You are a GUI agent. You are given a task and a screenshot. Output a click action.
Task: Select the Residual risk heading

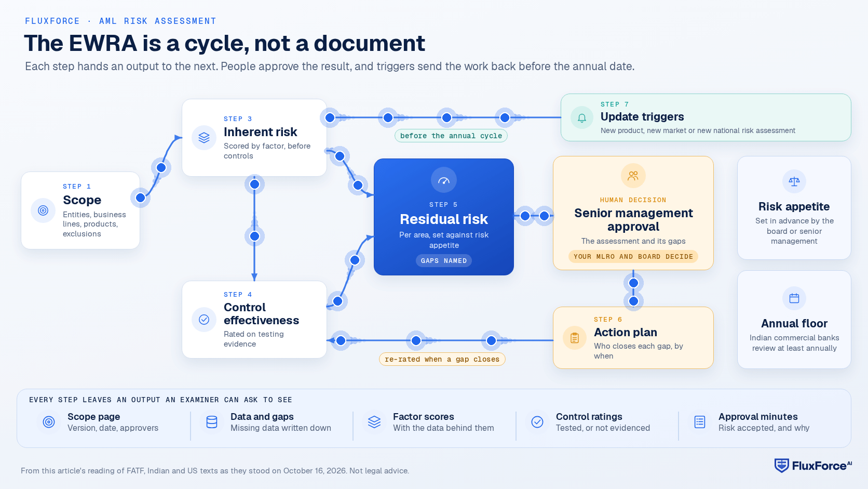click(444, 219)
